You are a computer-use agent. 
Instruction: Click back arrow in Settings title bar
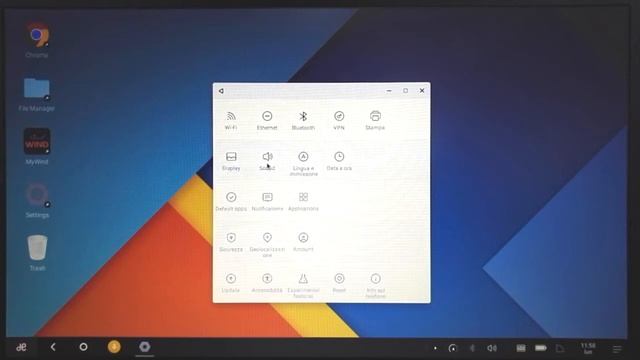[x=221, y=91]
